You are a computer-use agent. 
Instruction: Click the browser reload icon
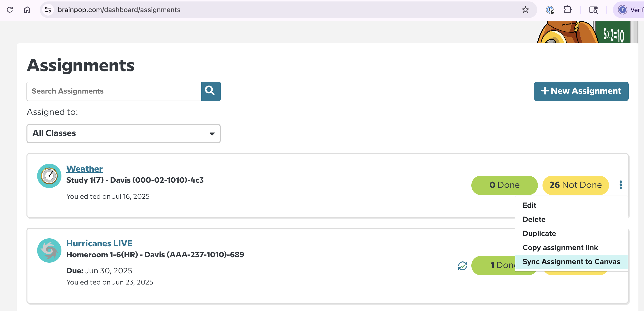10,10
